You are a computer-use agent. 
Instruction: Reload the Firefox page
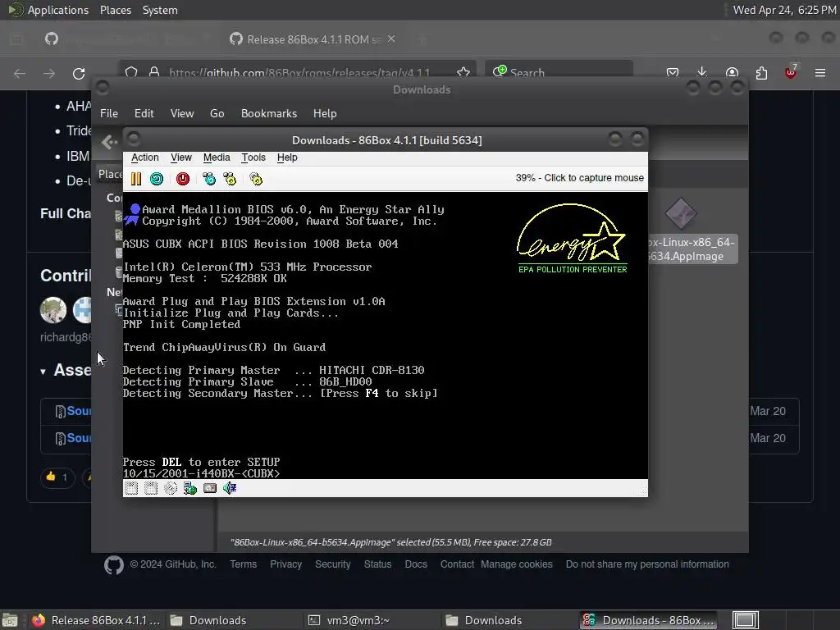tap(79, 73)
